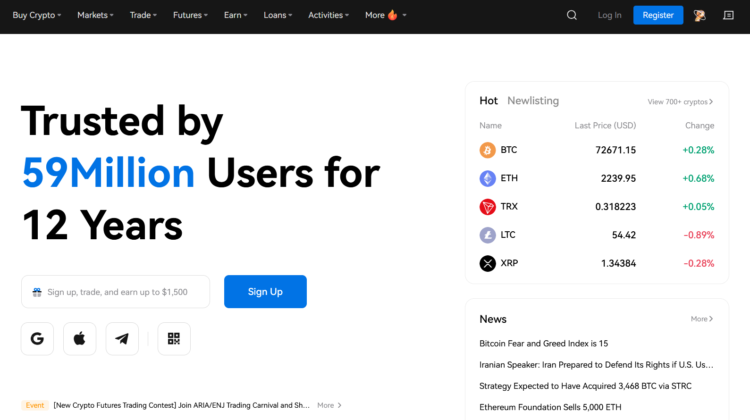Viewport: 750px width, 420px height.
Task: Open the QR code download icon
Action: click(x=174, y=339)
